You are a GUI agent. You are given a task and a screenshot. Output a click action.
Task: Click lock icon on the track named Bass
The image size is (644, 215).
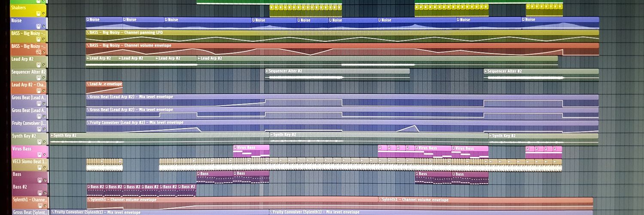click(39, 180)
